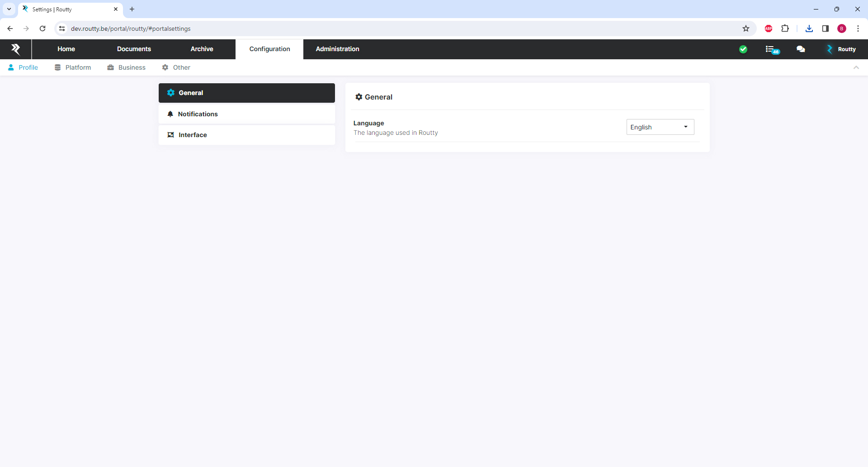The width and height of the screenshot is (868, 467).
Task: Open the task list icon with badge
Action: (x=772, y=49)
